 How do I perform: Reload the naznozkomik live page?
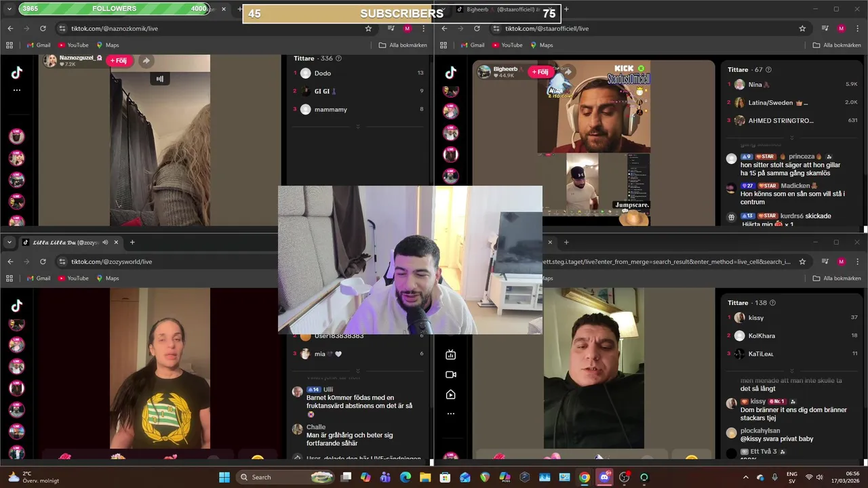pos(43,28)
